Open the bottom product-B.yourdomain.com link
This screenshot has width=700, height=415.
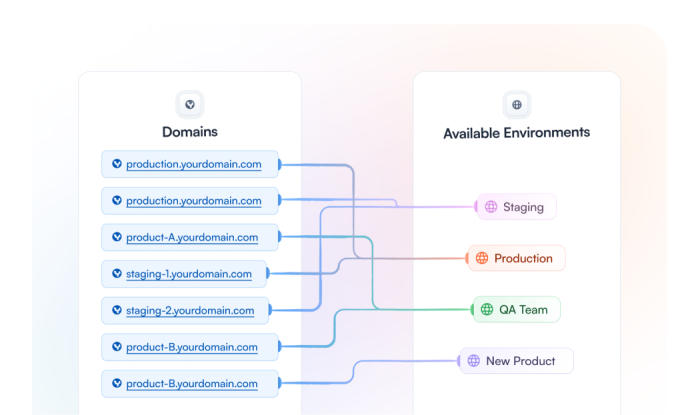pos(192,384)
